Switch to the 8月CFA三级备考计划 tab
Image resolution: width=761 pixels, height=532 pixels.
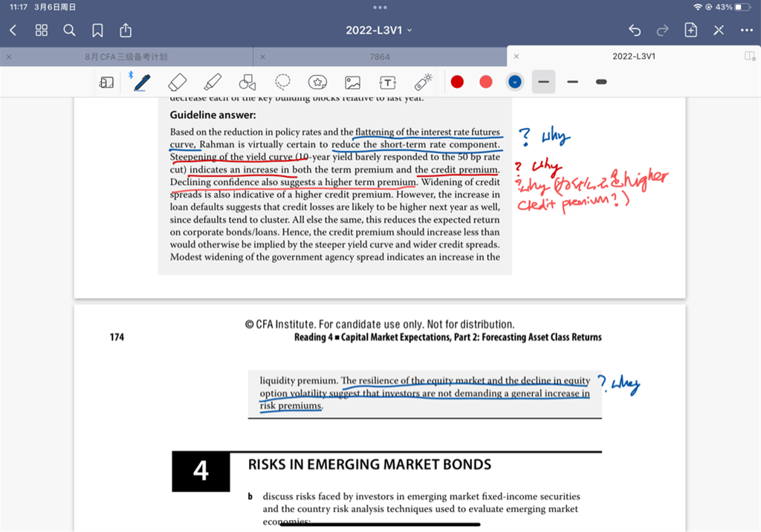tap(126, 56)
